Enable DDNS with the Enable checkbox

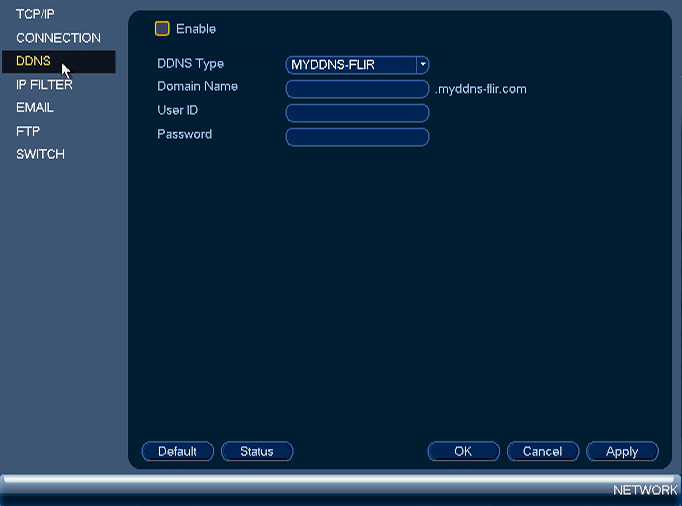[162, 29]
